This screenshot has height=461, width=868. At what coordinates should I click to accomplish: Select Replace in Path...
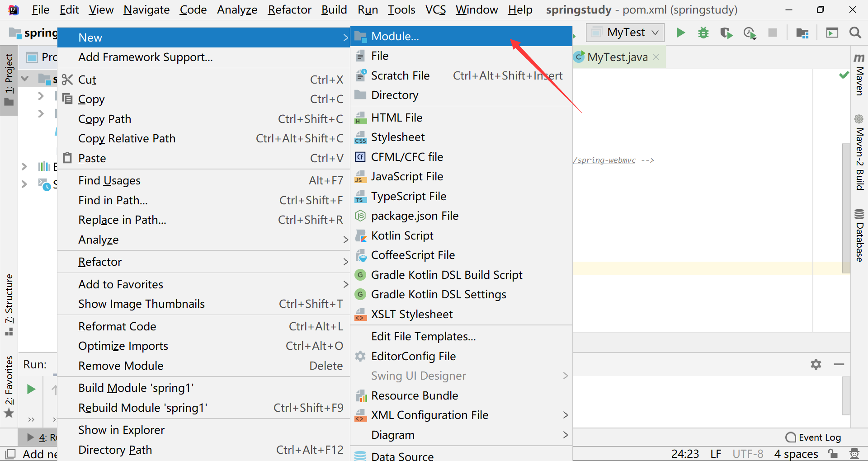(x=203, y=220)
